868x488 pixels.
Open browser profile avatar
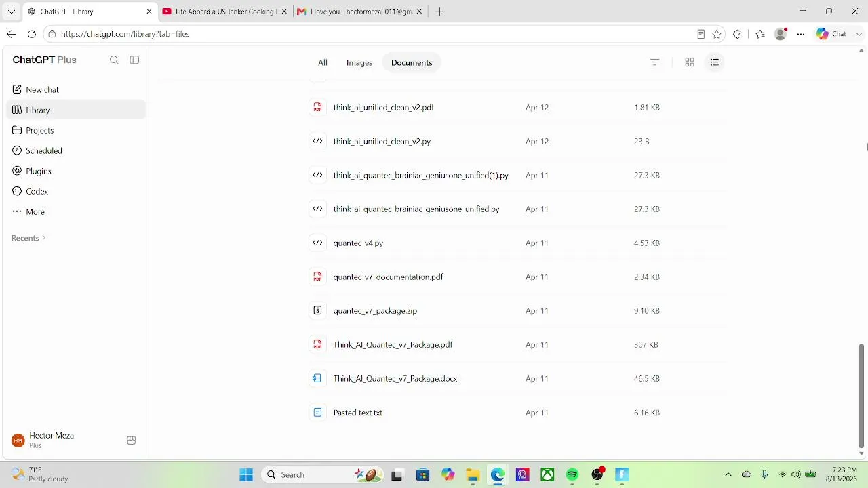781,34
